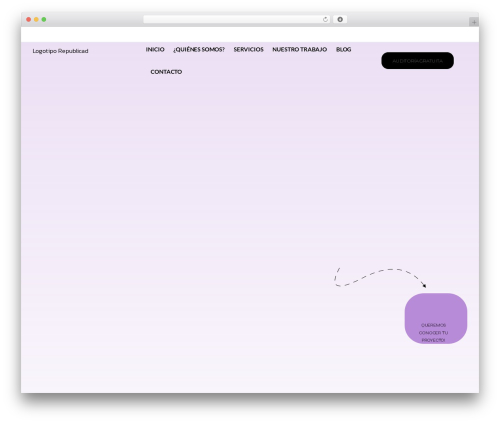Open the INICIO menu item
The image size is (500, 423).
coord(155,49)
